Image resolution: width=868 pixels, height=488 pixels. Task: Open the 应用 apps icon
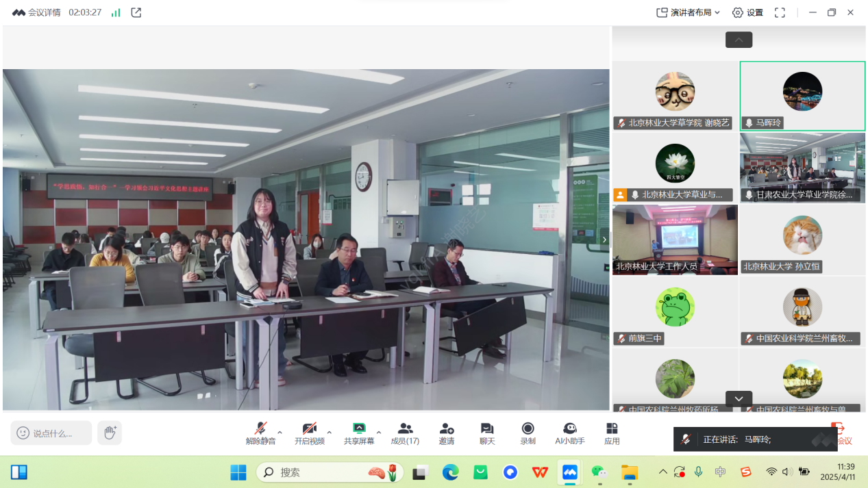click(x=612, y=434)
